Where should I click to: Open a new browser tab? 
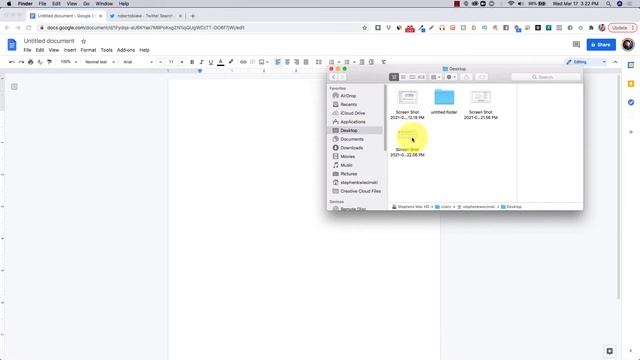click(193, 16)
